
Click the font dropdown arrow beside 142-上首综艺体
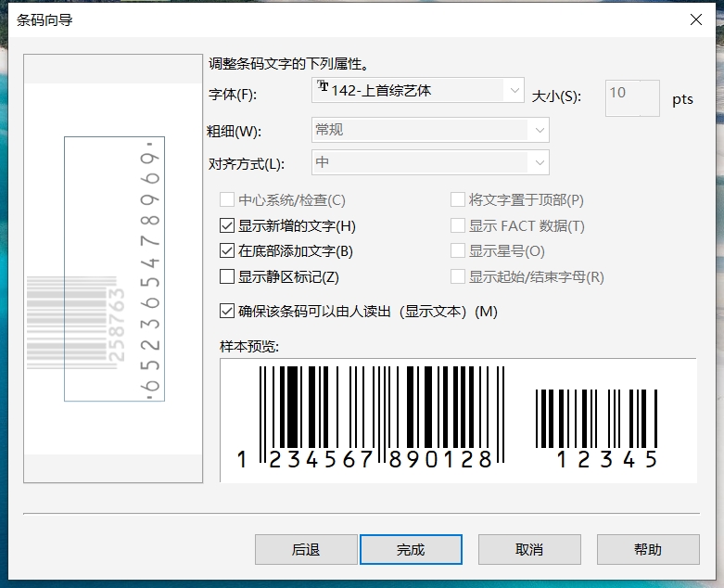[514, 90]
